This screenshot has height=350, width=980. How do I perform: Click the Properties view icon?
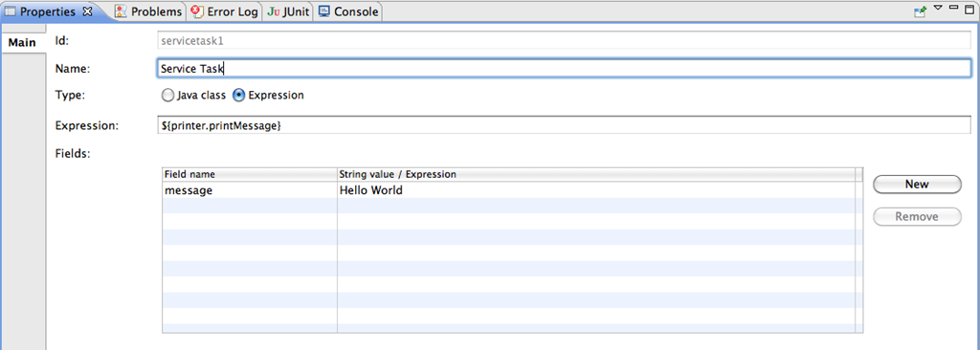pos(11,11)
